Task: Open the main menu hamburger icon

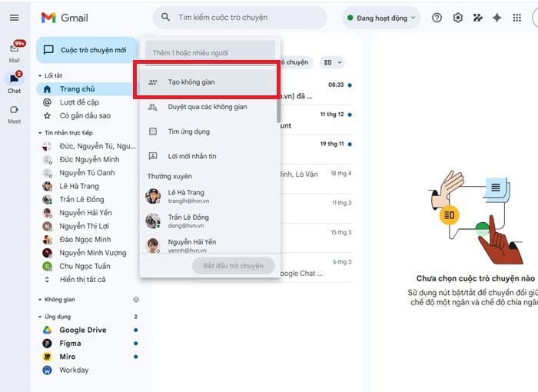Action: click(x=14, y=18)
